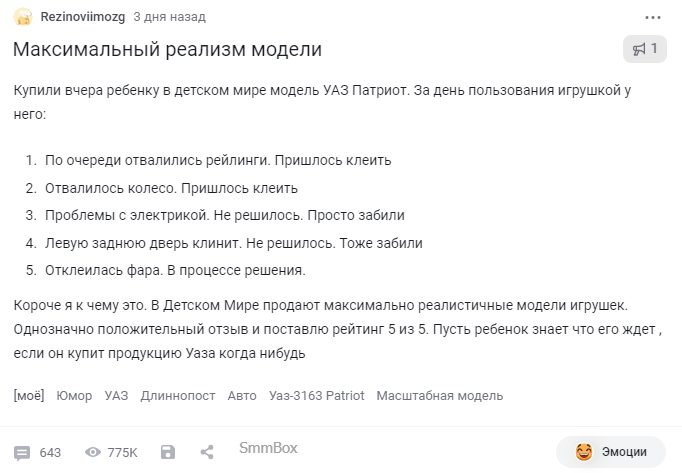This screenshot has height=473, width=682.
Task: Save post with floppy disk icon
Action: (x=168, y=452)
